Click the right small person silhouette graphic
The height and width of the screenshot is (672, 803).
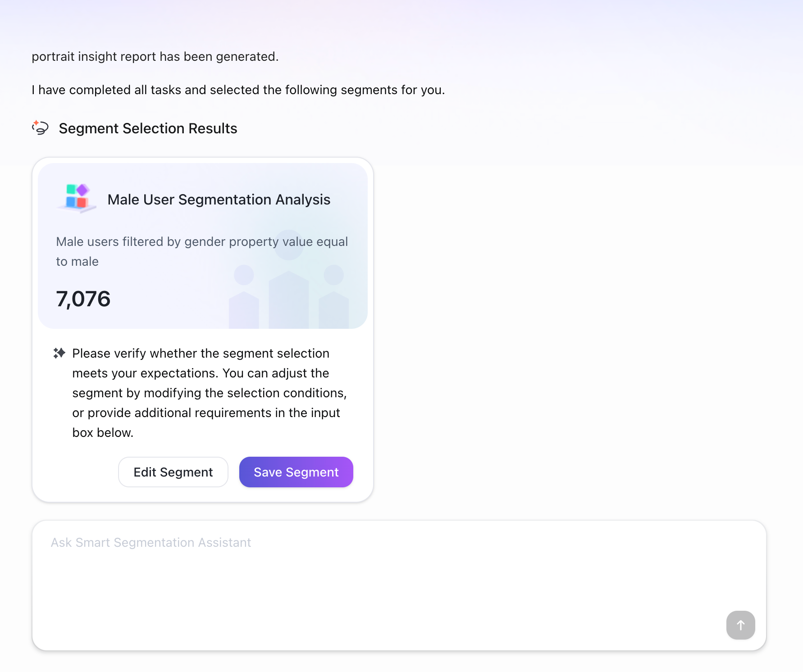pos(334,297)
